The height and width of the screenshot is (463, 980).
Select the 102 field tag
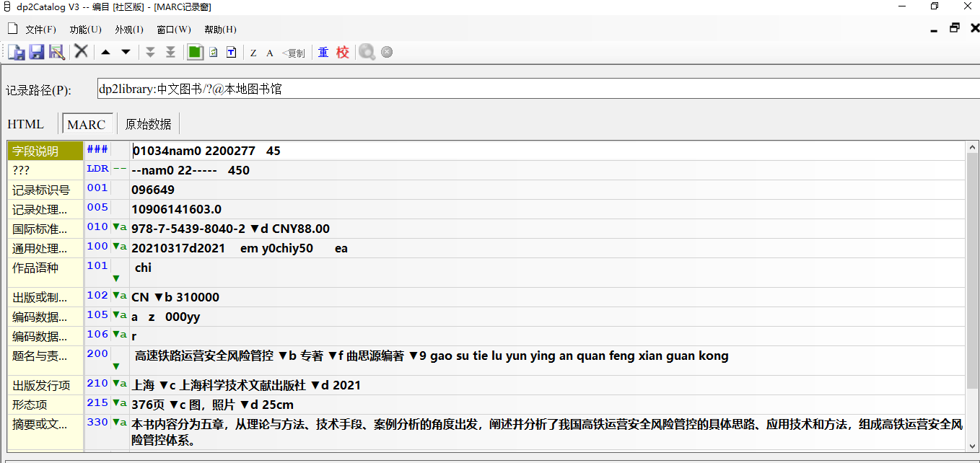(x=97, y=295)
